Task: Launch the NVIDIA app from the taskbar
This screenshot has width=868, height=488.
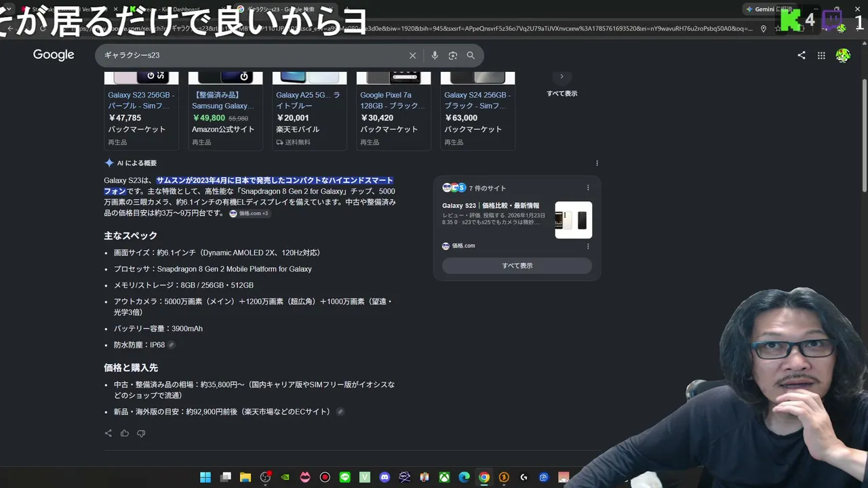Action: click(x=285, y=477)
